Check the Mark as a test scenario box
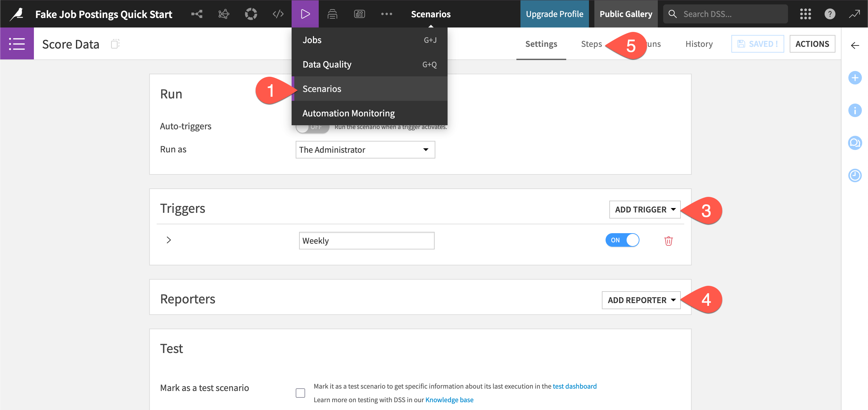Image resolution: width=868 pixels, height=410 pixels. coord(300,393)
